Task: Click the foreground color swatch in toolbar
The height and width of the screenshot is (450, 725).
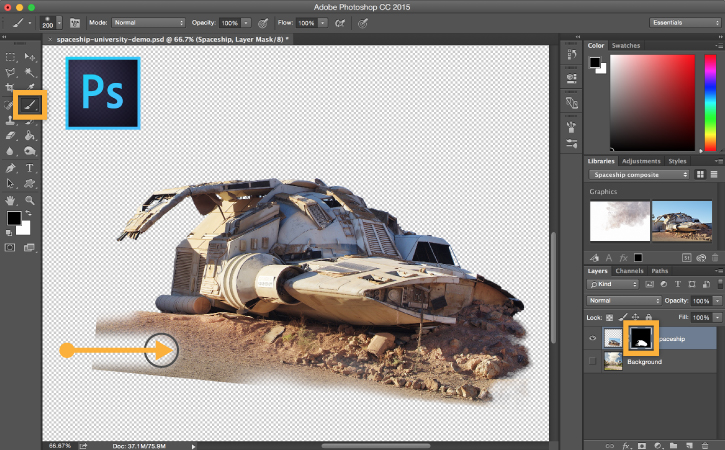Action: [14, 218]
